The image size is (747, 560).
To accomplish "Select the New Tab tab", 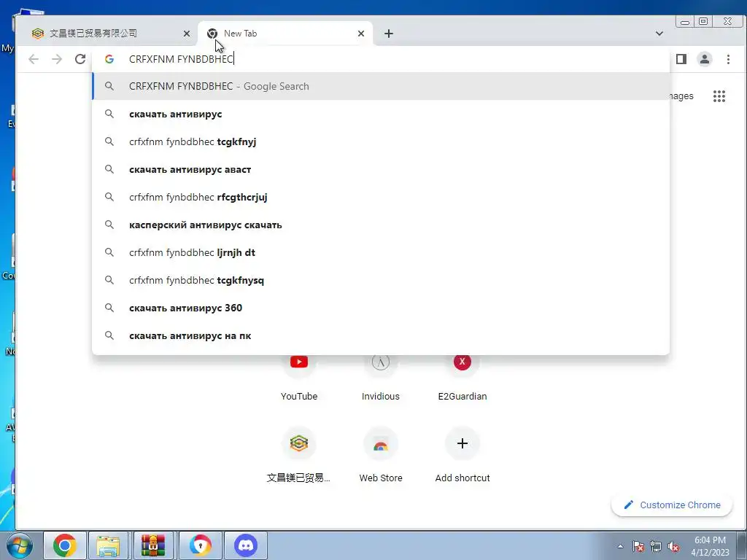I will coord(285,34).
